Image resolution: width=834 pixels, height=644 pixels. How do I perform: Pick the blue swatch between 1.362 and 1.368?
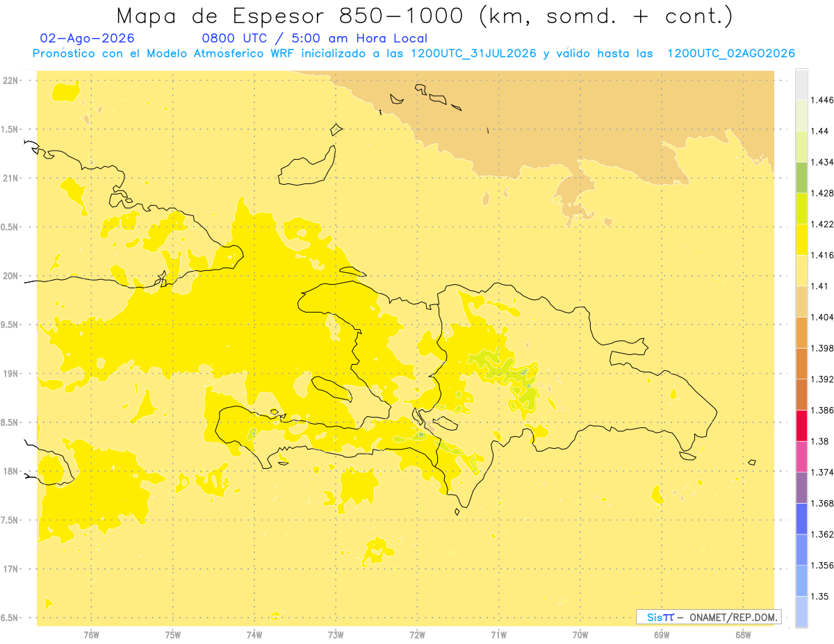[801, 519]
